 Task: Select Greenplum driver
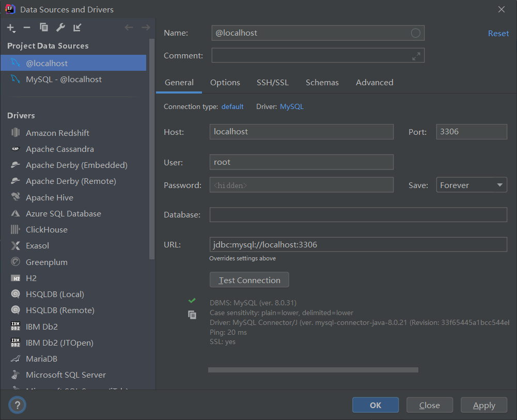[73, 262]
